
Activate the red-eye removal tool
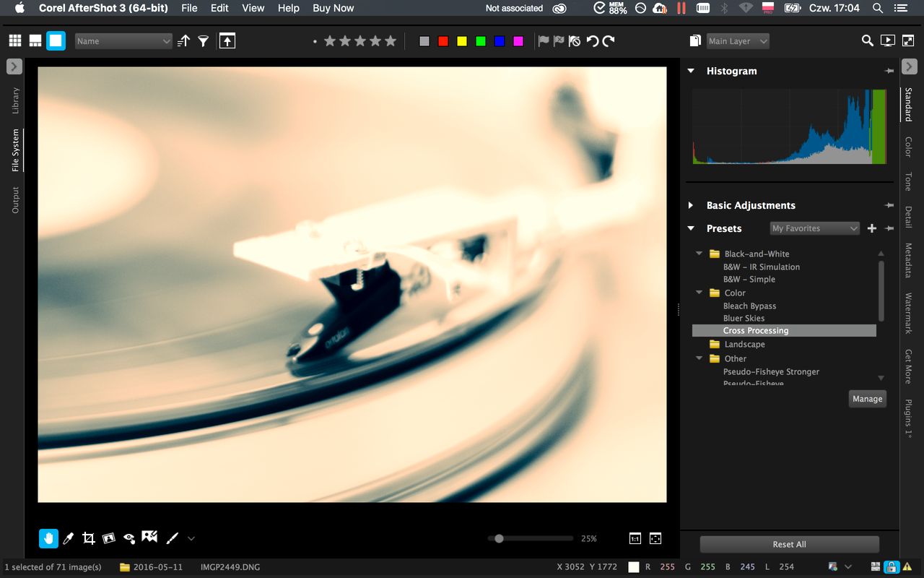tap(129, 538)
